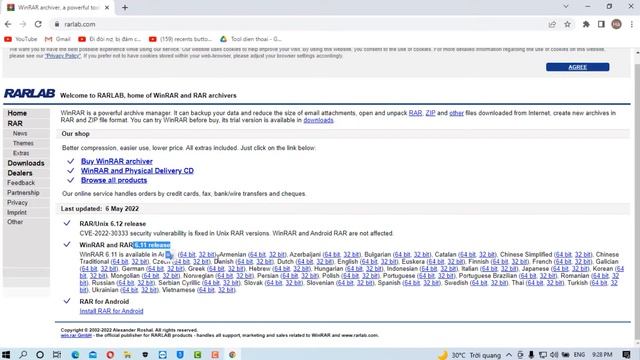Open Partnership in the sidebar
The height and width of the screenshot is (360, 640).
[23, 193]
